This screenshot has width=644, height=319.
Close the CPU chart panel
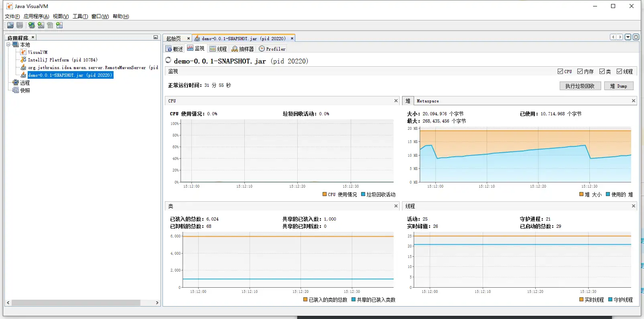click(396, 101)
